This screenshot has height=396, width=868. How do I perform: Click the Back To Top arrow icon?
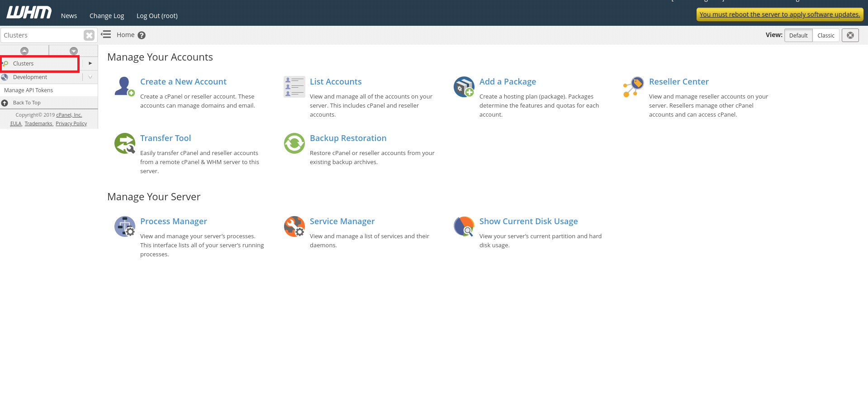[x=5, y=103]
